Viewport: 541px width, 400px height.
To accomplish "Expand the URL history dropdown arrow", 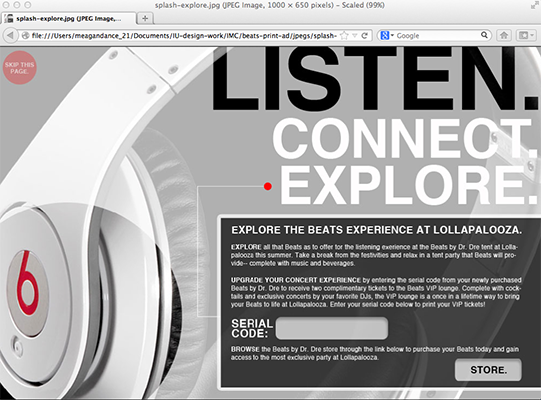I will click(354, 36).
